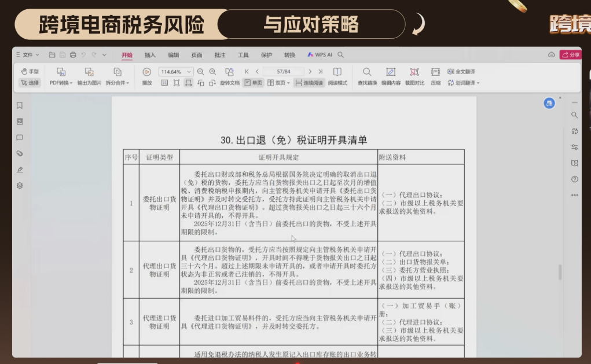Click the 播放 playback icon
591x364 pixels.
pyautogui.click(x=146, y=72)
